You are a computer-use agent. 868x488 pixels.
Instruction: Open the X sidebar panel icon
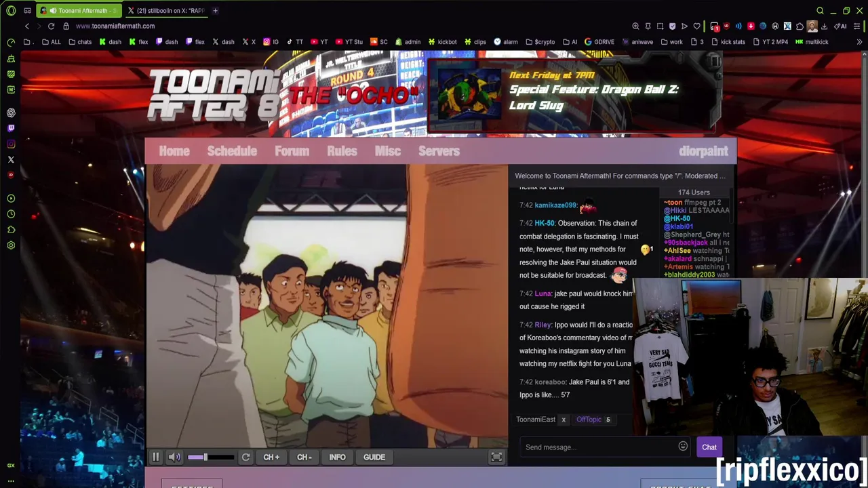[11, 160]
